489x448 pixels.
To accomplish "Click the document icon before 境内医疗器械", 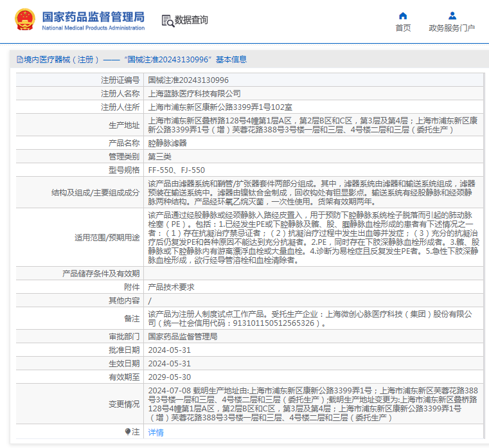I will 20,60.
